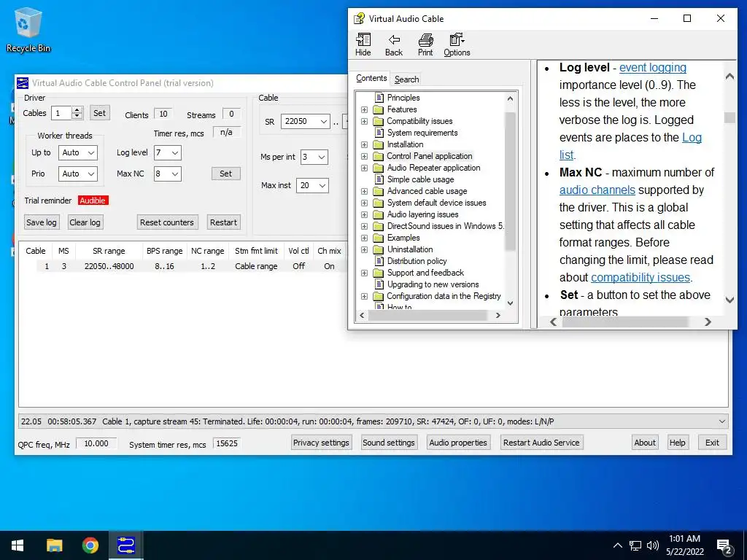Open the event logging link
This screenshot has height=560, width=747.
point(653,68)
